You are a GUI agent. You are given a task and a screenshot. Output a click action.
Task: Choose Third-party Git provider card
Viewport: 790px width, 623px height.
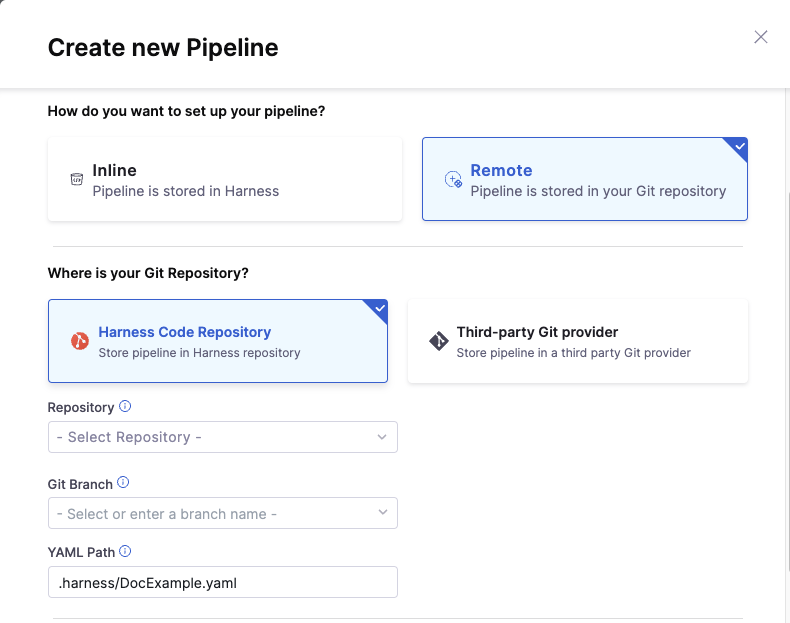578,341
